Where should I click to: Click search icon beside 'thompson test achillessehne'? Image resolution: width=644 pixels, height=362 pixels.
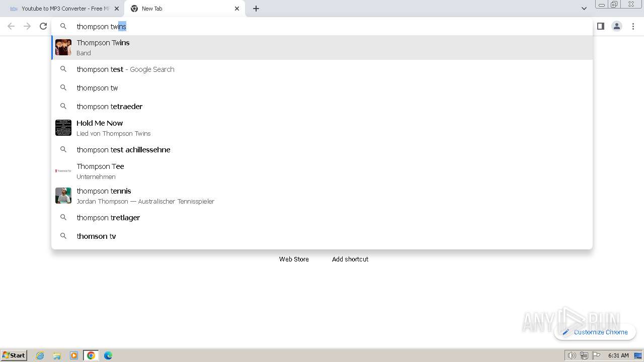pyautogui.click(x=63, y=149)
